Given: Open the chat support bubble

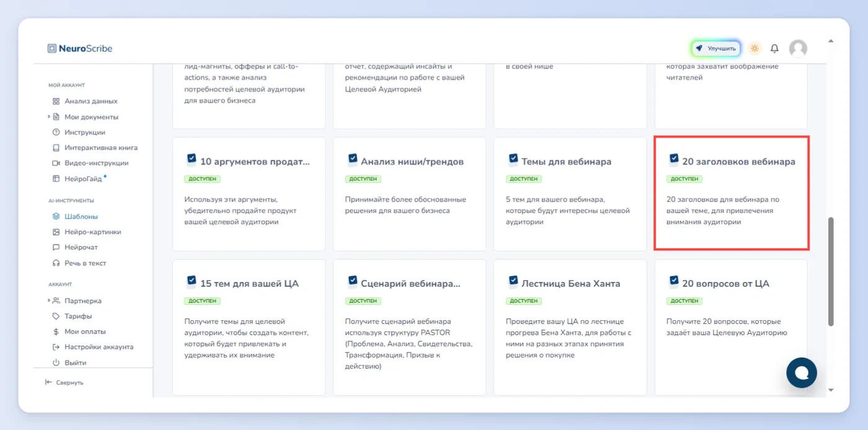Looking at the screenshot, I should coord(802,372).
